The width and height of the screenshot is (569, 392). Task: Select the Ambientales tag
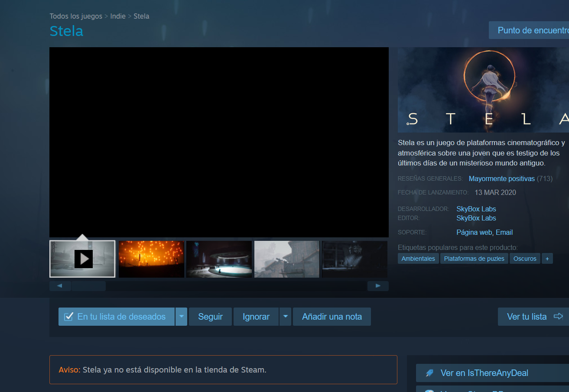[x=418, y=259]
